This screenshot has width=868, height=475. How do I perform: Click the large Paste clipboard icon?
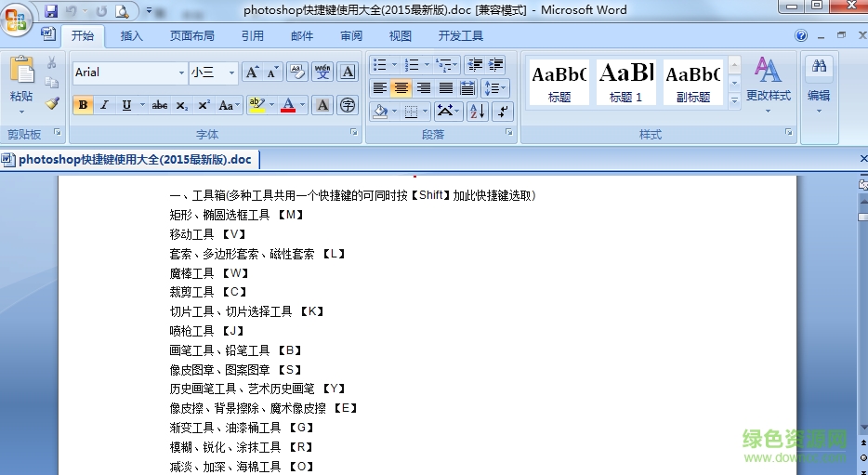point(21,71)
